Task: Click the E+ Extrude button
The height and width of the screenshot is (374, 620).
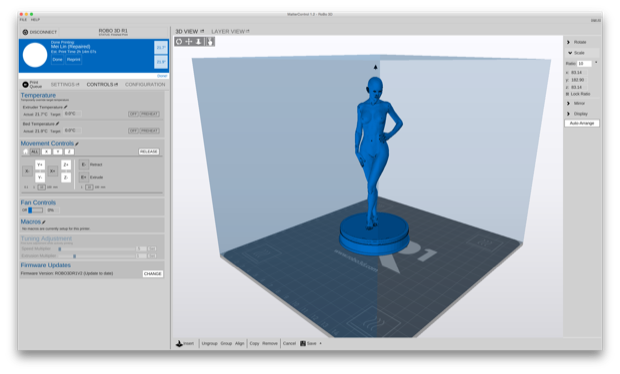Action: (83, 178)
